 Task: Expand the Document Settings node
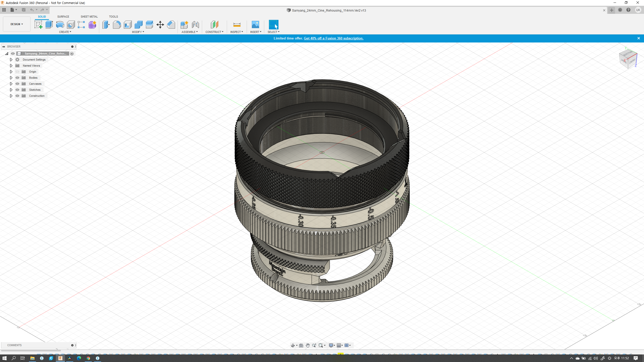click(11, 60)
